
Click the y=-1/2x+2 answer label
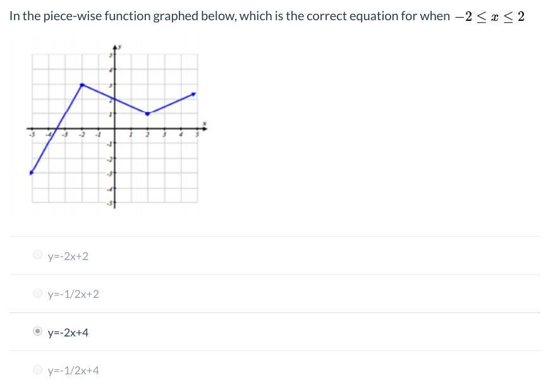(x=73, y=294)
